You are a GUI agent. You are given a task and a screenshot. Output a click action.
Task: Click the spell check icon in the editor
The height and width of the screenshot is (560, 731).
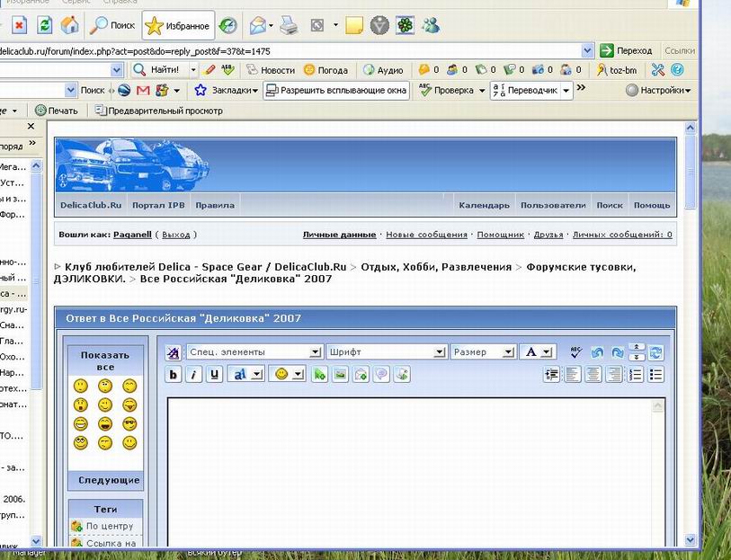pyautogui.click(x=576, y=352)
